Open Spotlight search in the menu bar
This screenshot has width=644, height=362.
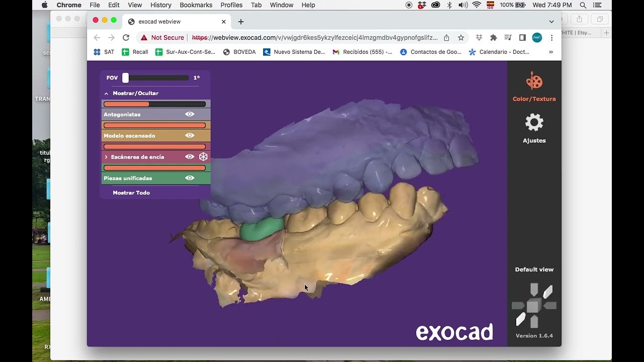click(x=583, y=5)
